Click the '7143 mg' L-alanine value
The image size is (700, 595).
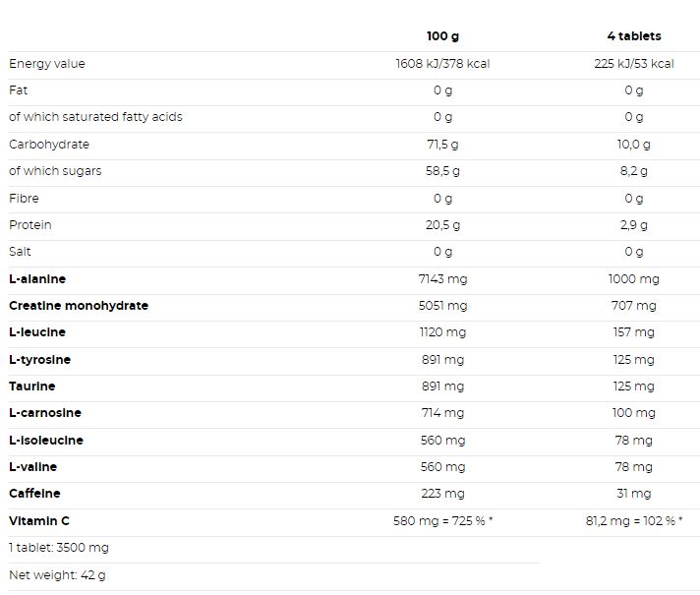[442, 279]
